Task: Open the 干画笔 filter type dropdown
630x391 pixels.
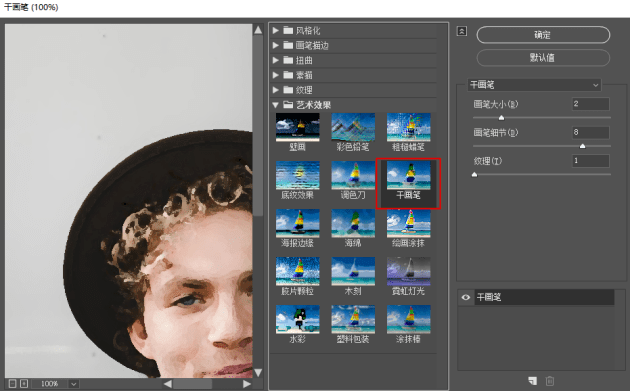Action: click(534, 85)
